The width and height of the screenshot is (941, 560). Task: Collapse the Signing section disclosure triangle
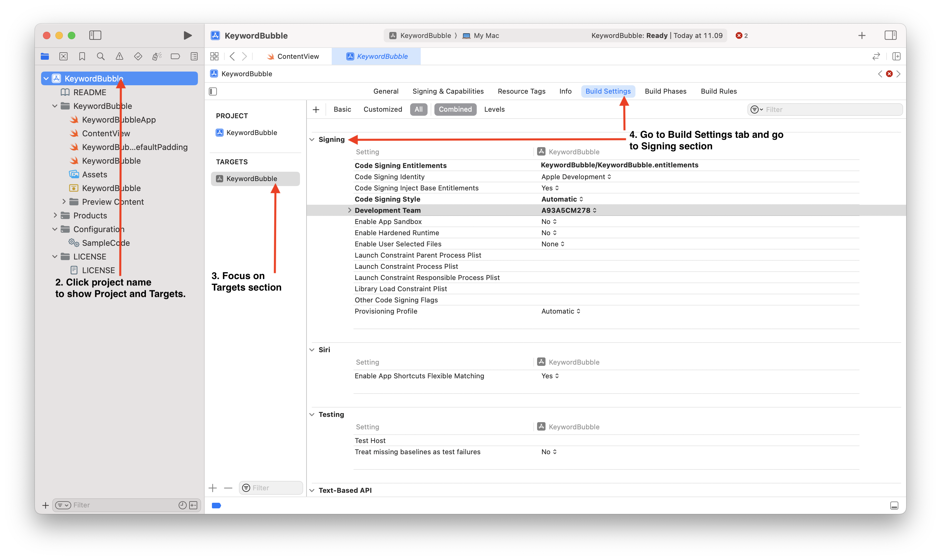pyautogui.click(x=312, y=139)
